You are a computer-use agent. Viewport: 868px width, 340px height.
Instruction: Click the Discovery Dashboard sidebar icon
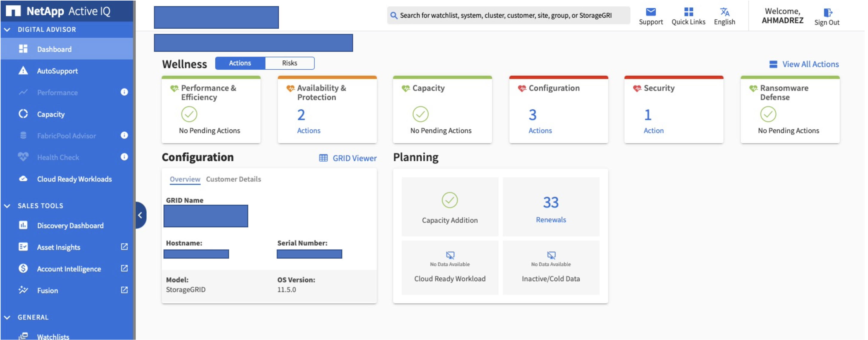23,225
